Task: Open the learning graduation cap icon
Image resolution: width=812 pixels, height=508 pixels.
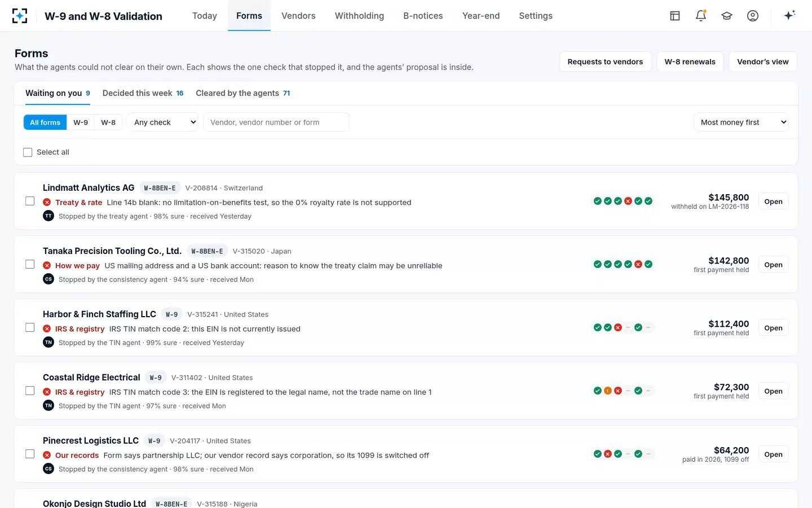Action: [x=727, y=16]
